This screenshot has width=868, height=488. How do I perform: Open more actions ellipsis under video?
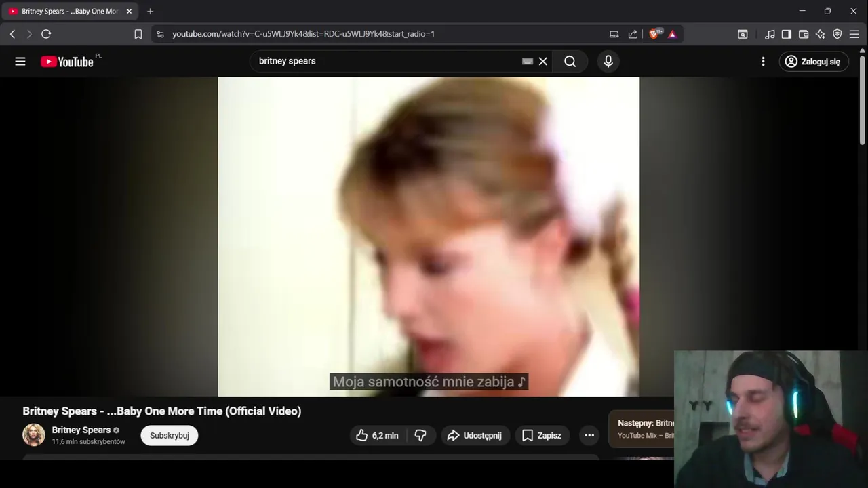(589, 435)
